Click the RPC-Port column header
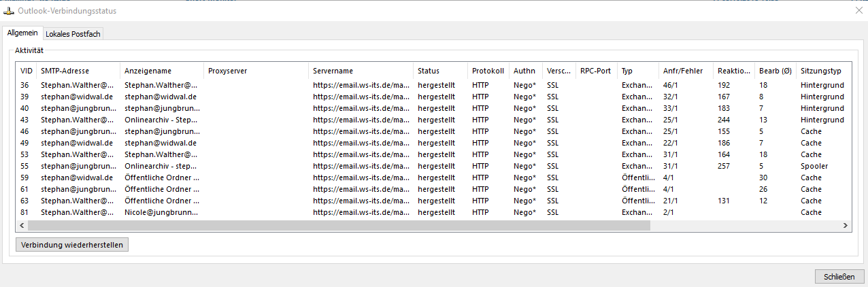This screenshot has width=868, height=287. coord(597,71)
